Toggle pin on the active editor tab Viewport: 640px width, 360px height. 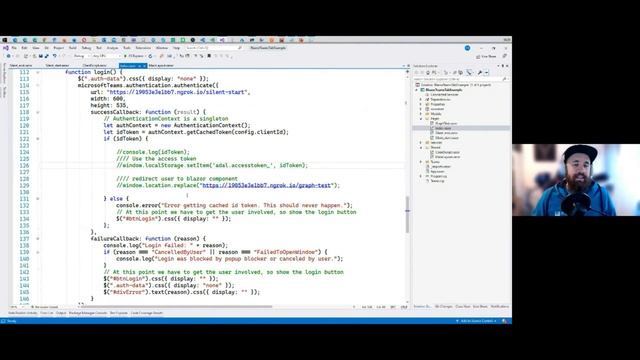(140, 66)
